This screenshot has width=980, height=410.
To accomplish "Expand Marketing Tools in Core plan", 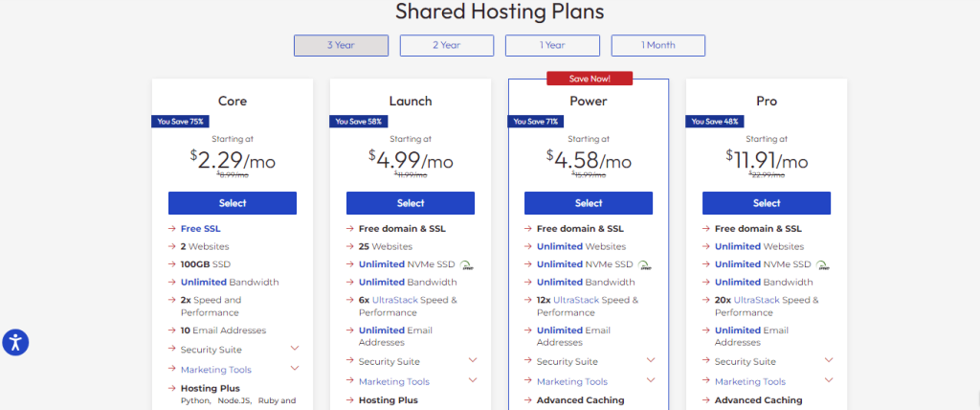I will pos(295,369).
